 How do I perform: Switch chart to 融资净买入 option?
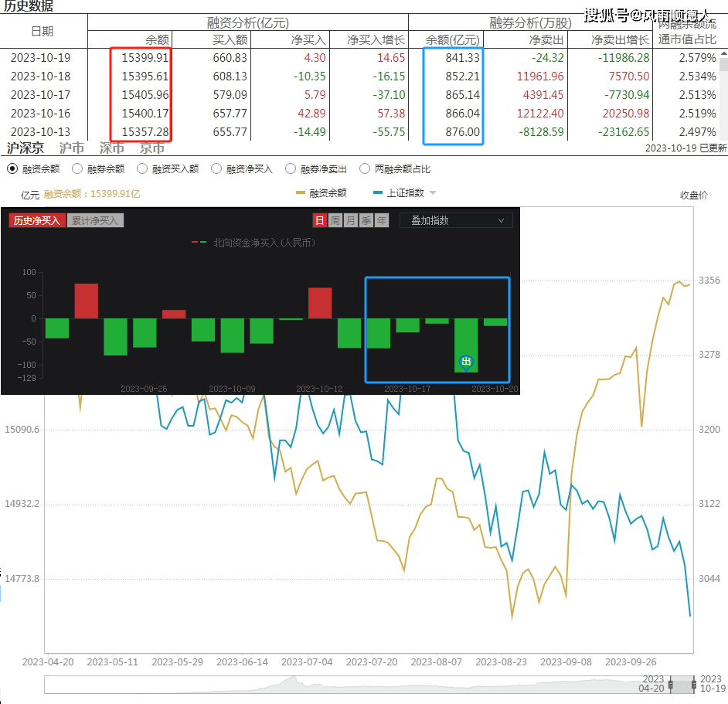coord(216,168)
